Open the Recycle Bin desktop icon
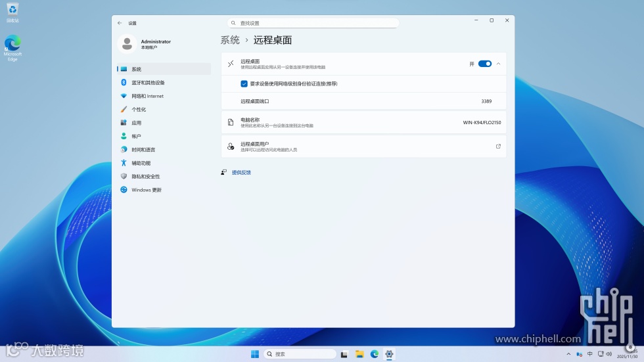Screen dimensions: 644x362 coord(12,12)
